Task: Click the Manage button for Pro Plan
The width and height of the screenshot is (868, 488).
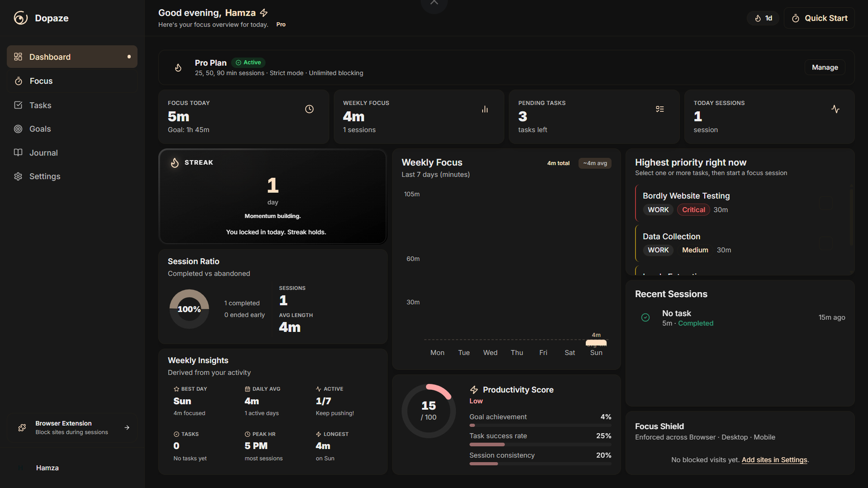Action: [x=825, y=68]
